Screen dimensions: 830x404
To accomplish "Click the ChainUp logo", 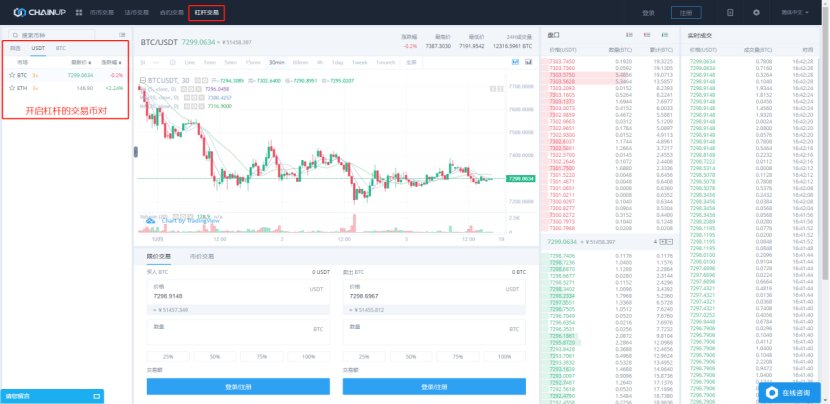I will pos(40,12).
